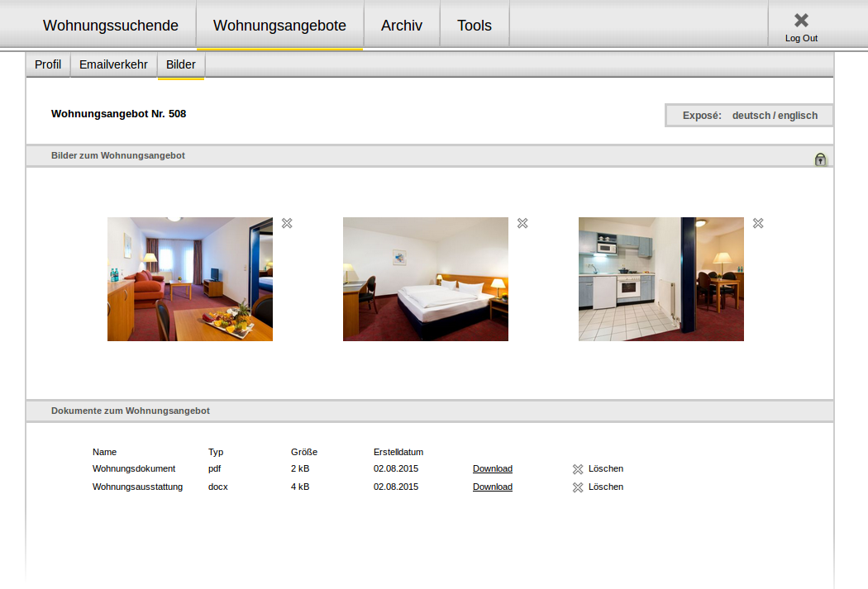Click the X icon beside Wohnungsdokument Löschen

point(578,469)
